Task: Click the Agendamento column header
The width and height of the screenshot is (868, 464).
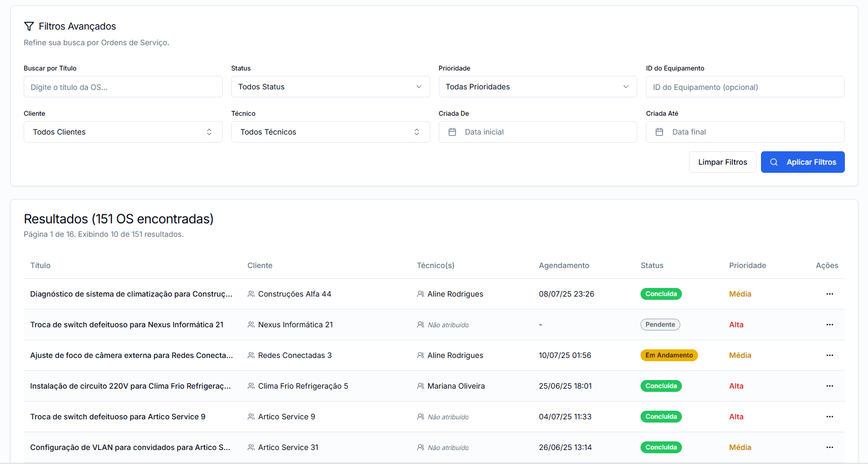Action: 564,265
